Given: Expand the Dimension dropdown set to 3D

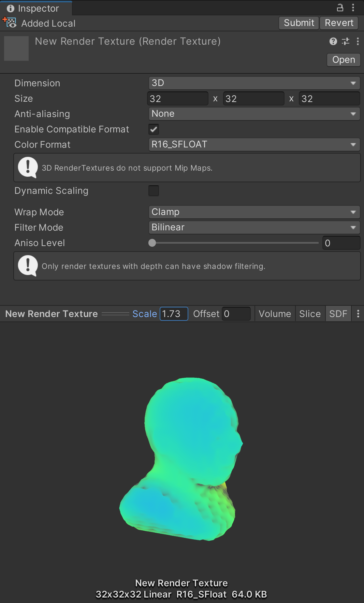Looking at the screenshot, I should [254, 83].
